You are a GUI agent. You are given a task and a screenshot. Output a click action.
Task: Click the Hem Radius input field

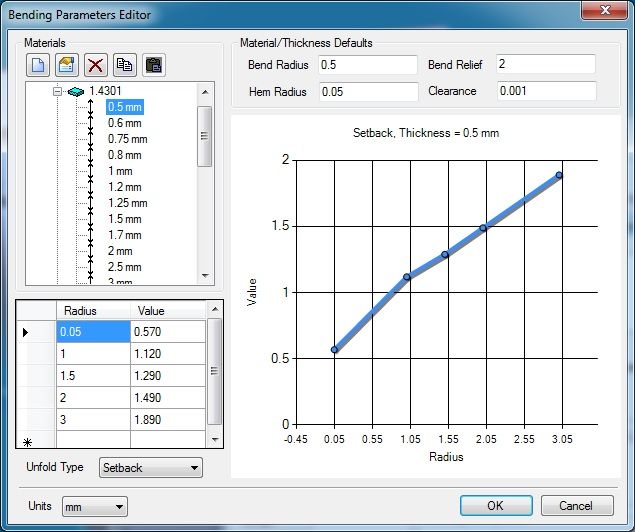click(x=367, y=92)
